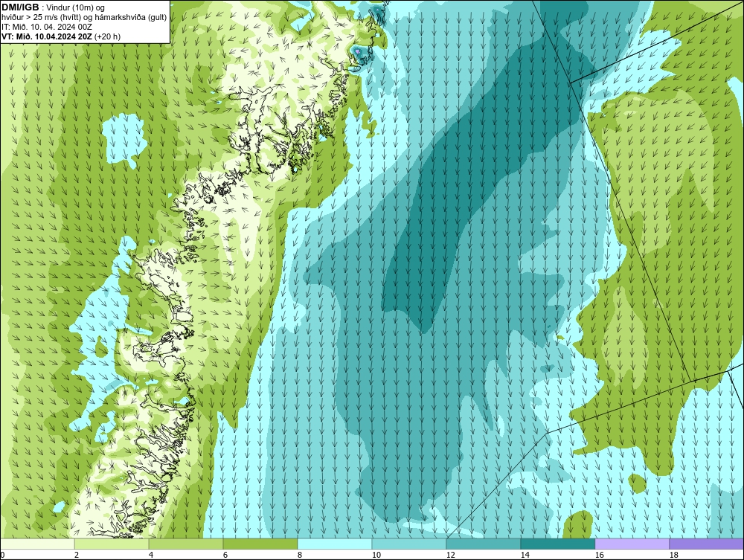744x560 pixels.
Task: Click the 18+ m/s purple legend swatch
Action: 707,544
